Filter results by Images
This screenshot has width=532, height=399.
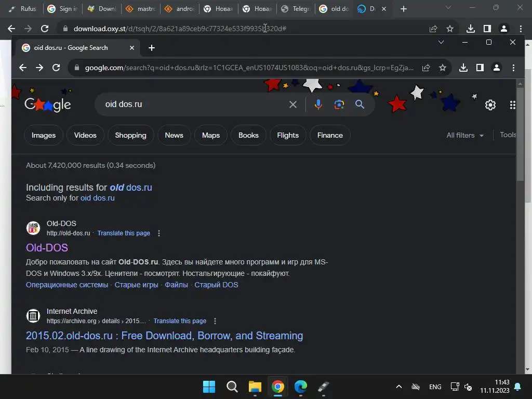point(44,135)
